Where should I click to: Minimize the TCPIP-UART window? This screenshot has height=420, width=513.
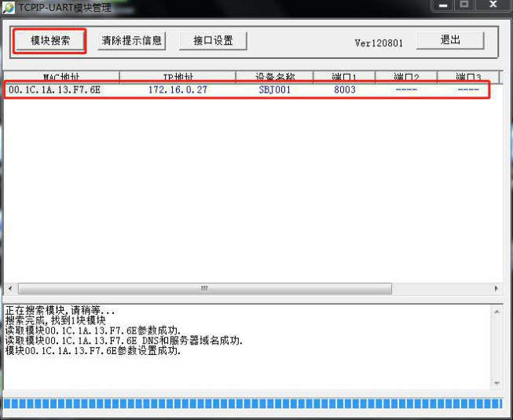pyautogui.click(x=443, y=5)
